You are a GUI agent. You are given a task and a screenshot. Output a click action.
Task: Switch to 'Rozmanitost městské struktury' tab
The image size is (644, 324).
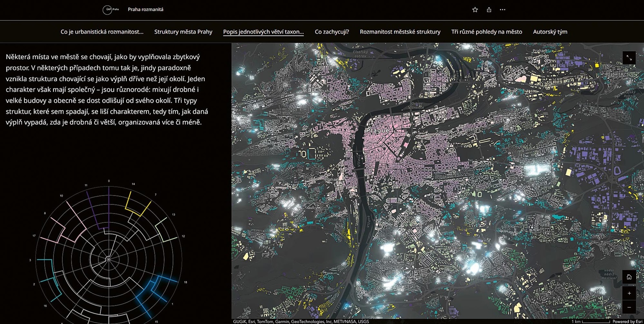[x=400, y=32]
